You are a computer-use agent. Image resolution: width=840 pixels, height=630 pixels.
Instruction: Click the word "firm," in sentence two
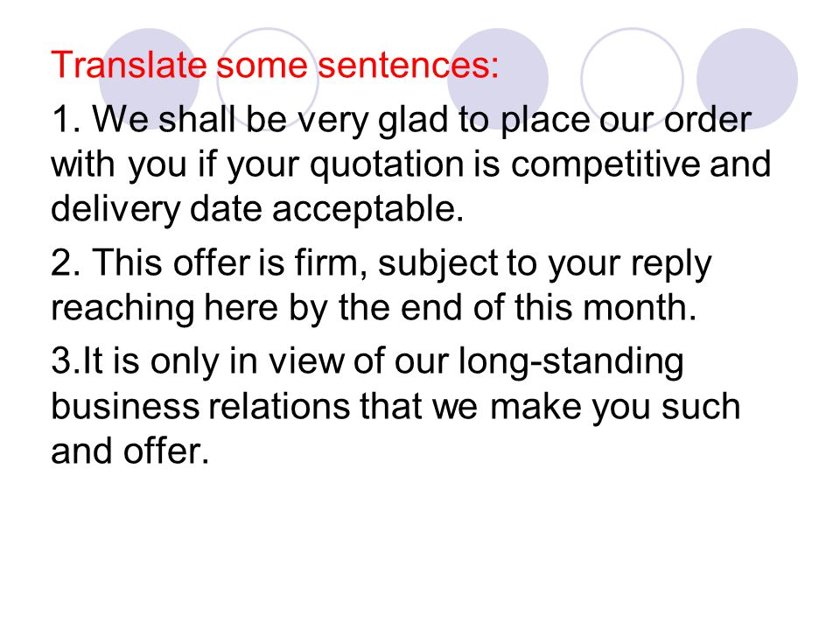point(331,262)
